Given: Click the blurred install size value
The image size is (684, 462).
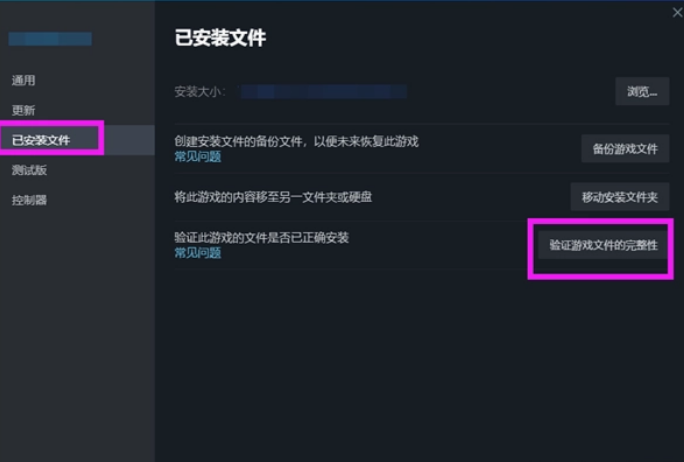Looking at the screenshot, I should [324, 92].
